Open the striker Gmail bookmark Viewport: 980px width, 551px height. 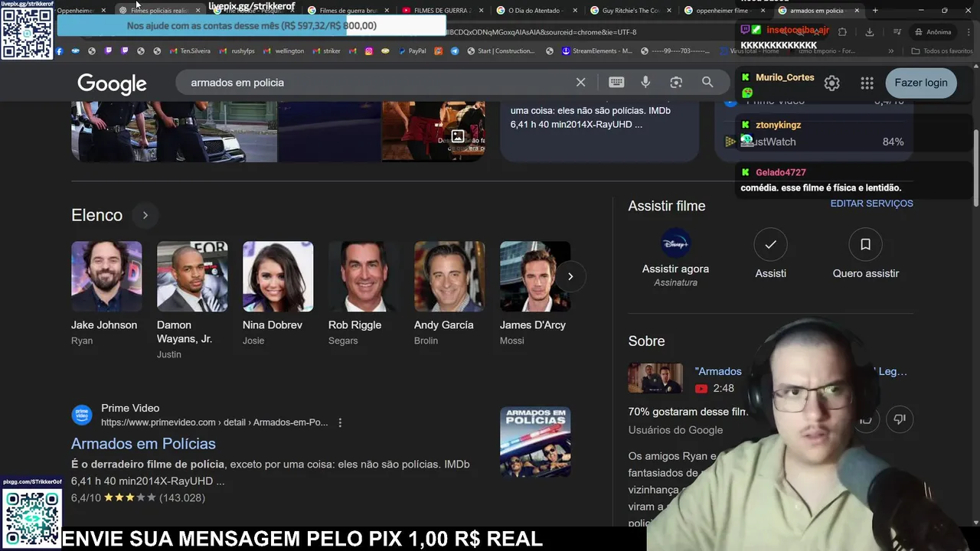click(327, 51)
